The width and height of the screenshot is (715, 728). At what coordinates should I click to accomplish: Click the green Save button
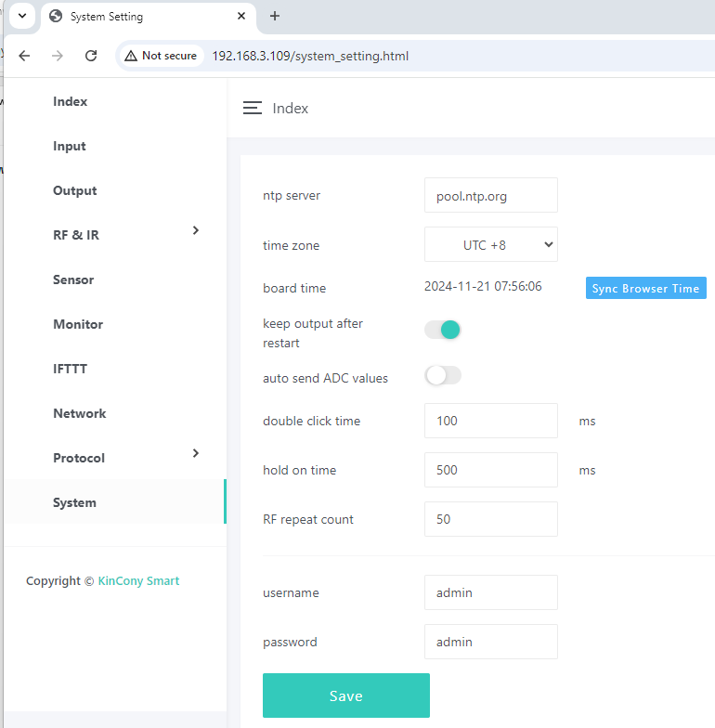pyautogui.click(x=345, y=695)
